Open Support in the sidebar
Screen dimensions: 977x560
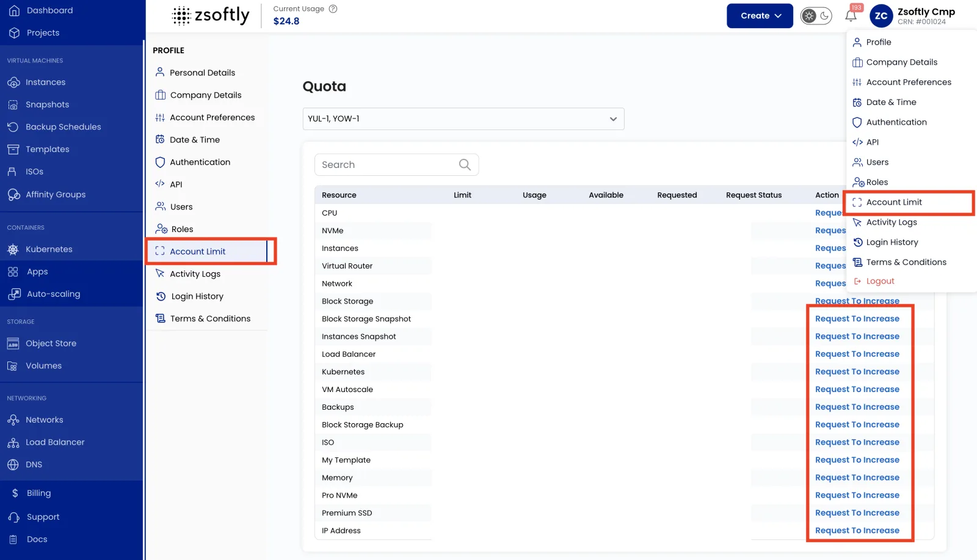tap(34, 517)
